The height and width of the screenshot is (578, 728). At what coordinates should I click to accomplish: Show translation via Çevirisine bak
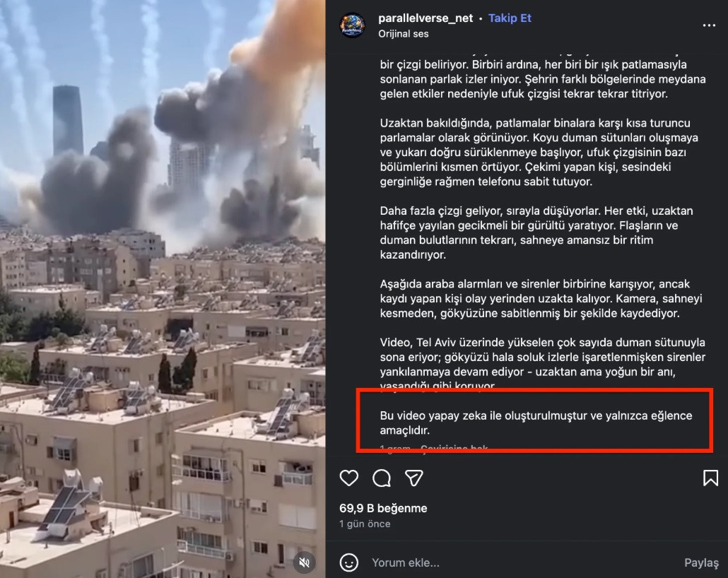tap(454, 449)
